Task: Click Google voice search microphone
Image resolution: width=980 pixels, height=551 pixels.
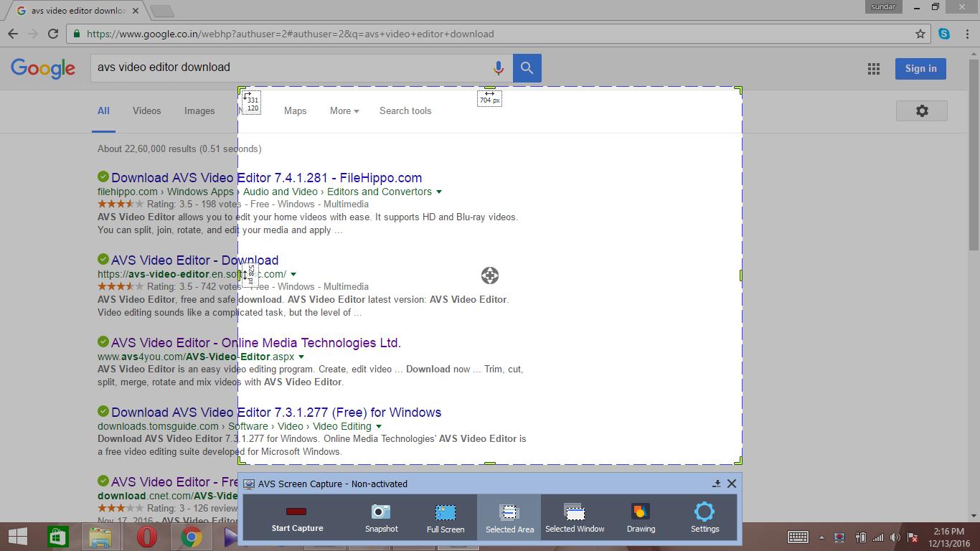Action: (x=498, y=68)
